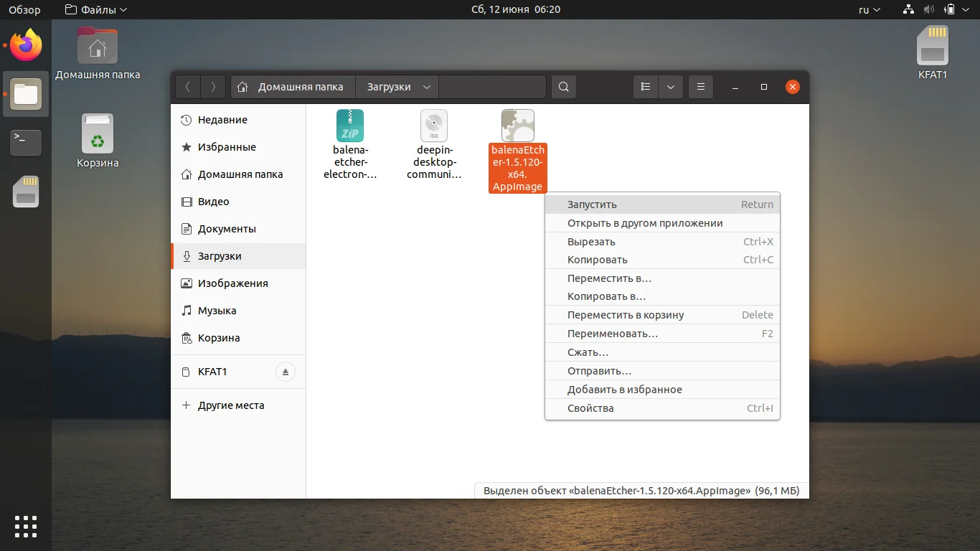Go back with the left arrow button

tap(188, 87)
